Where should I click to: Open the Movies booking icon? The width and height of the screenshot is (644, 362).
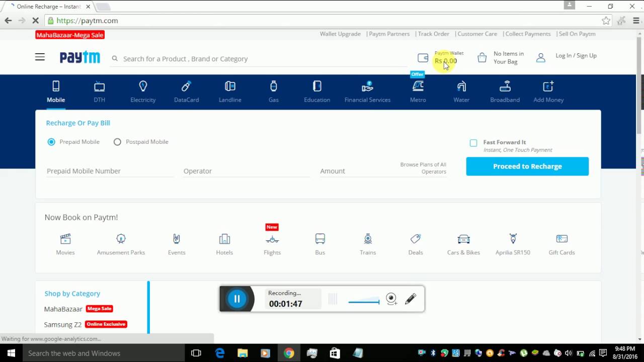[x=65, y=239]
